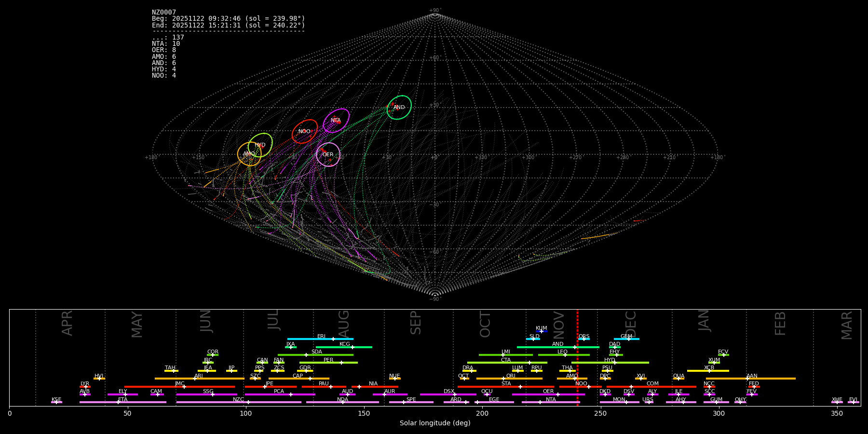Click the 'Solar longitude (deg)' axis label
This screenshot has height=434, width=868.
click(435, 423)
